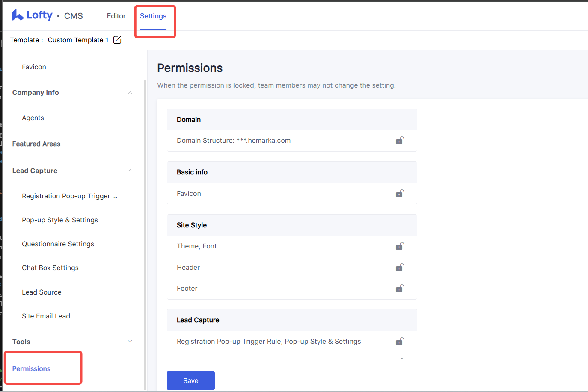Open Favicon in the sidebar
The height and width of the screenshot is (392, 588).
coord(34,67)
